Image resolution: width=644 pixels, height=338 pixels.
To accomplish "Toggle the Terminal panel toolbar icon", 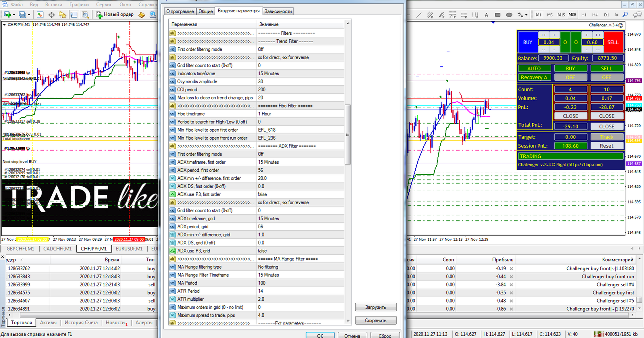I will [x=74, y=15].
